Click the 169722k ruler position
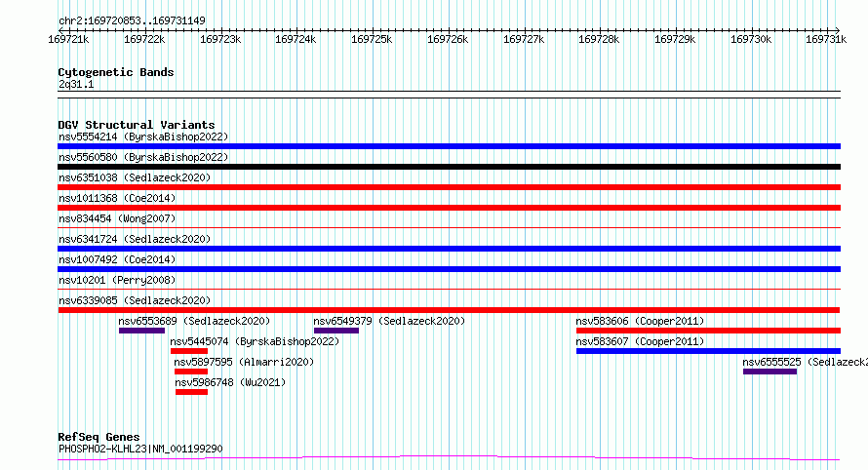 pos(144,39)
